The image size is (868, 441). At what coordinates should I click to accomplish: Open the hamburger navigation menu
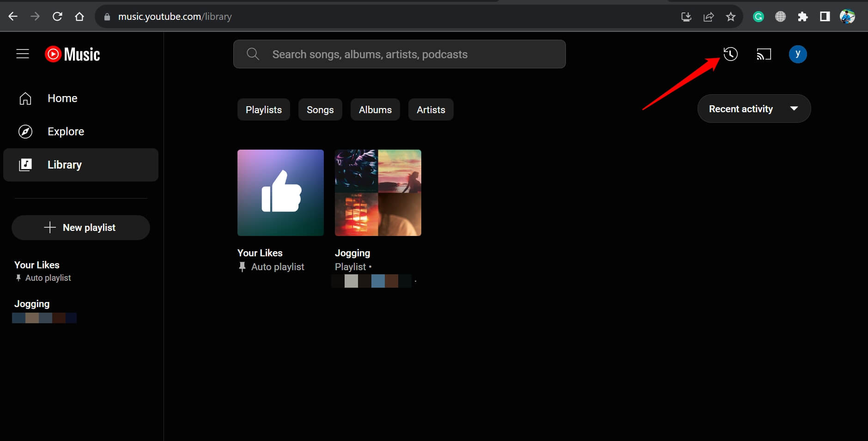(22, 54)
